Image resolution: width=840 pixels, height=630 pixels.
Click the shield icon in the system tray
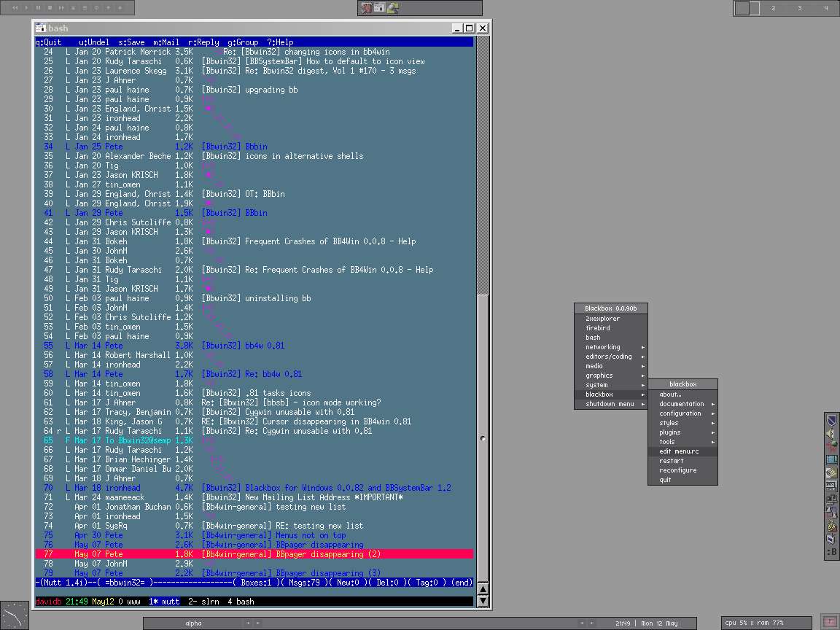[x=831, y=420]
